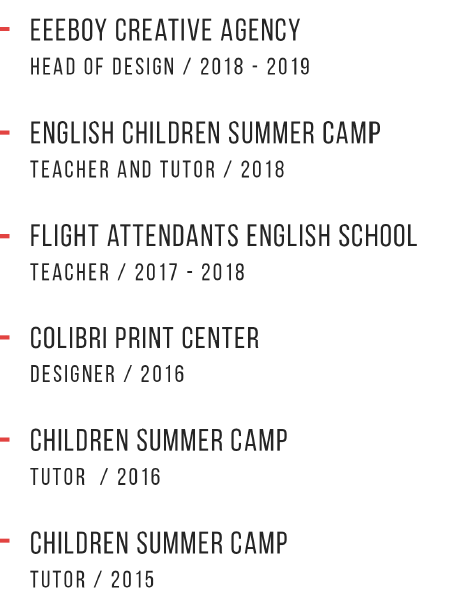The image size is (455, 609).
Task: Click the COLIBRI PRINT CENTER heading
Action: (144, 338)
